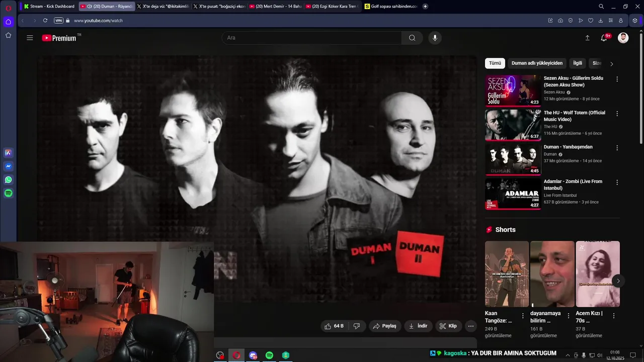This screenshot has width=644, height=362.
Task: Share the video with Paylaş
Action: point(385,326)
